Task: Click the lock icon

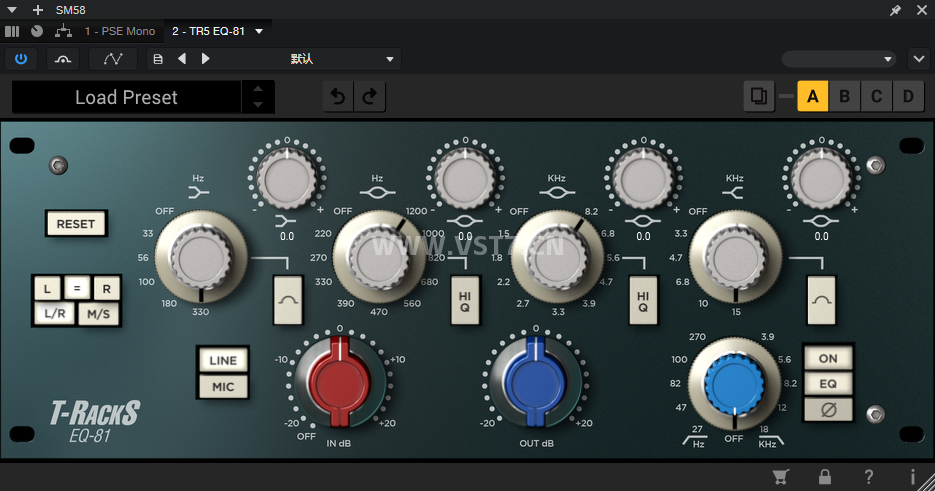Action: [x=825, y=477]
